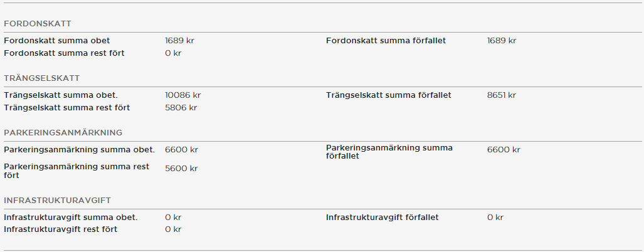The height and width of the screenshot is (252, 644).
Task: Select the 'Trängselskatt summa obet.' label
Action: (x=61, y=95)
